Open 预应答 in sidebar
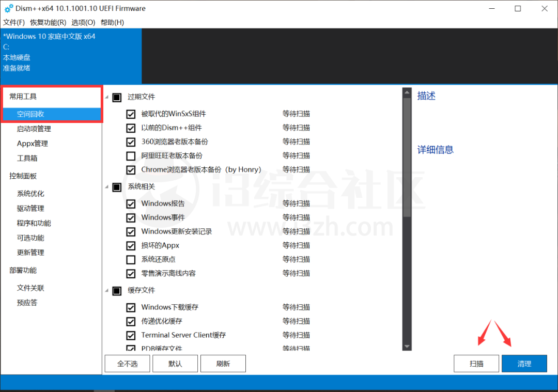 tap(27, 303)
